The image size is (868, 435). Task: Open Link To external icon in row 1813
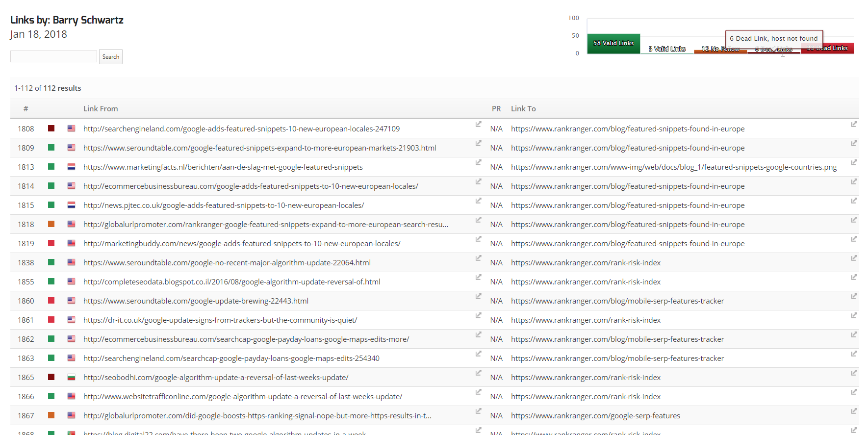(854, 162)
